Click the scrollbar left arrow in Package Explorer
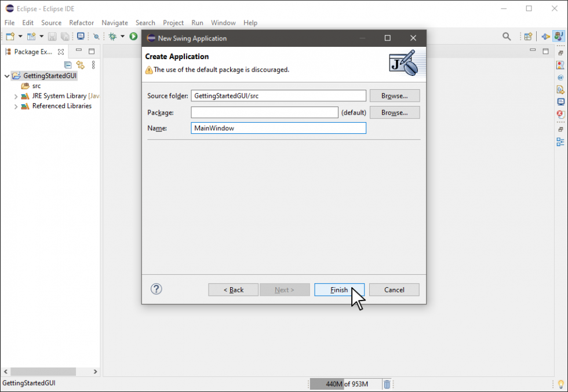 pyautogui.click(x=5, y=372)
